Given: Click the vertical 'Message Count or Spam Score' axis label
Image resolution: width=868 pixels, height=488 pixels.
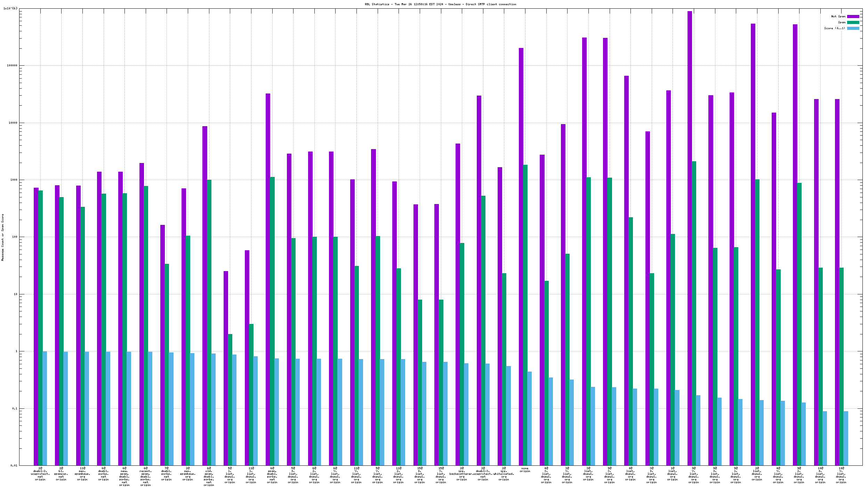Looking at the screenshot, I should (x=2, y=237).
